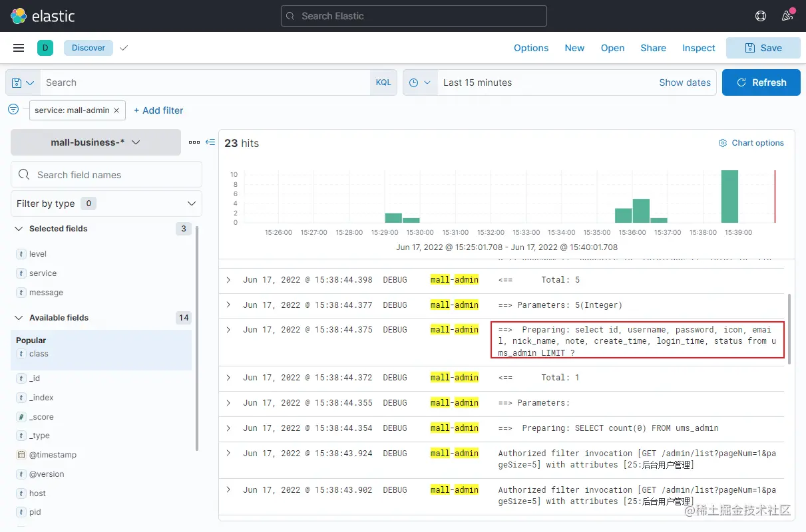The height and width of the screenshot is (532, 806).
Task: Switch query language via KQL button
Action: click(383, 82)
